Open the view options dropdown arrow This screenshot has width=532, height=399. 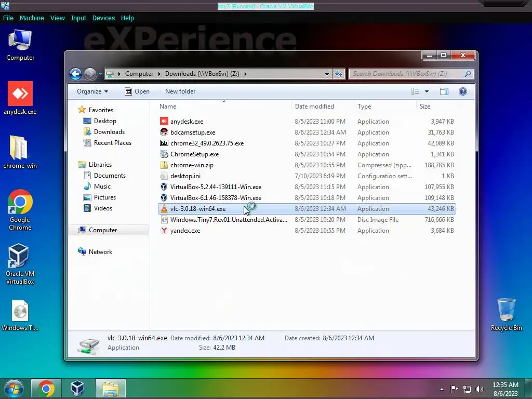[427, 91]
